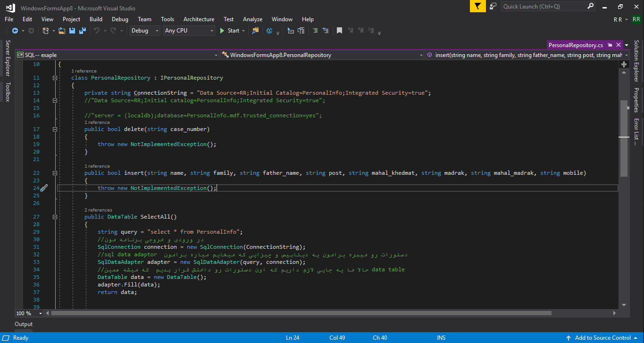Open the editor zoom 100 % dropdown
The image size is (644, 343).
(41, 313)
